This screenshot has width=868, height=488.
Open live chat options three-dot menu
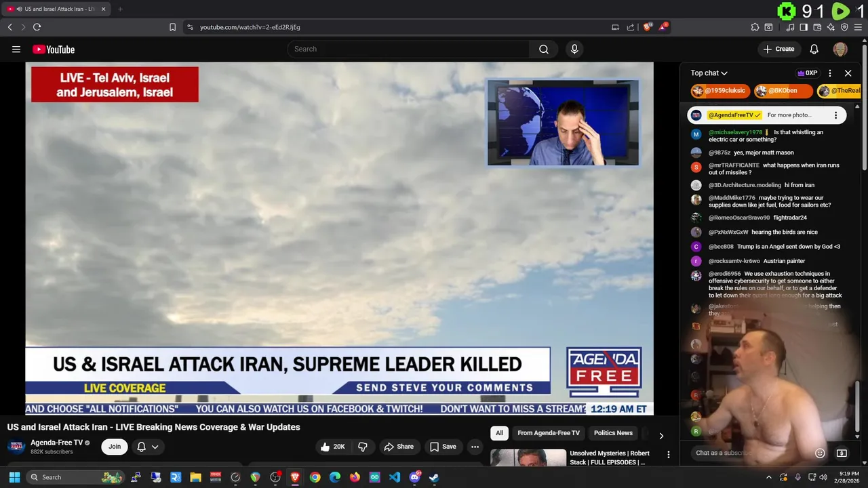[x=830, y=73]
